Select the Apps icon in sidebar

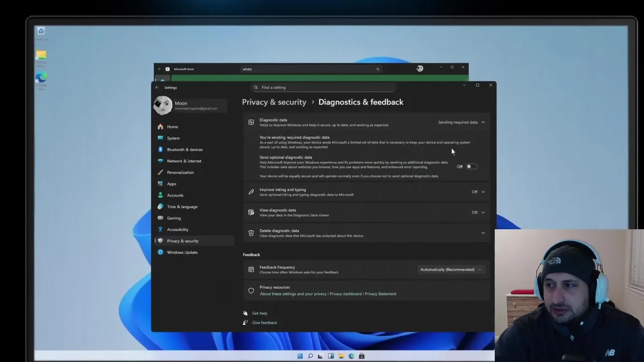coord(160,184)
